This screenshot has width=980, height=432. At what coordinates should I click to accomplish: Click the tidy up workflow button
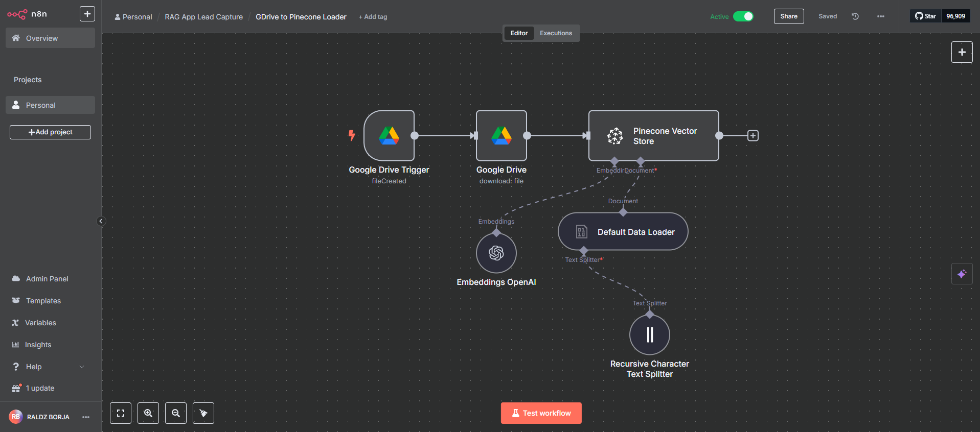pos(203,413)
